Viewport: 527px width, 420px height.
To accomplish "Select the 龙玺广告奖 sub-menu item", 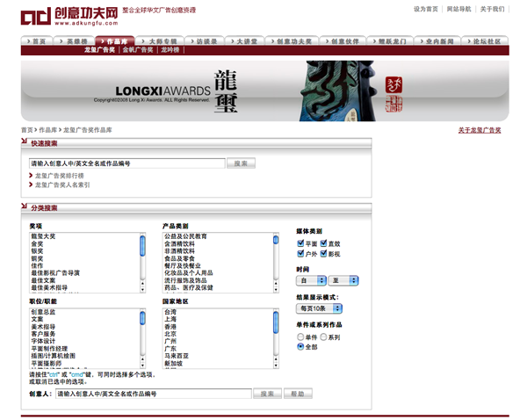I will click(99, 50).
